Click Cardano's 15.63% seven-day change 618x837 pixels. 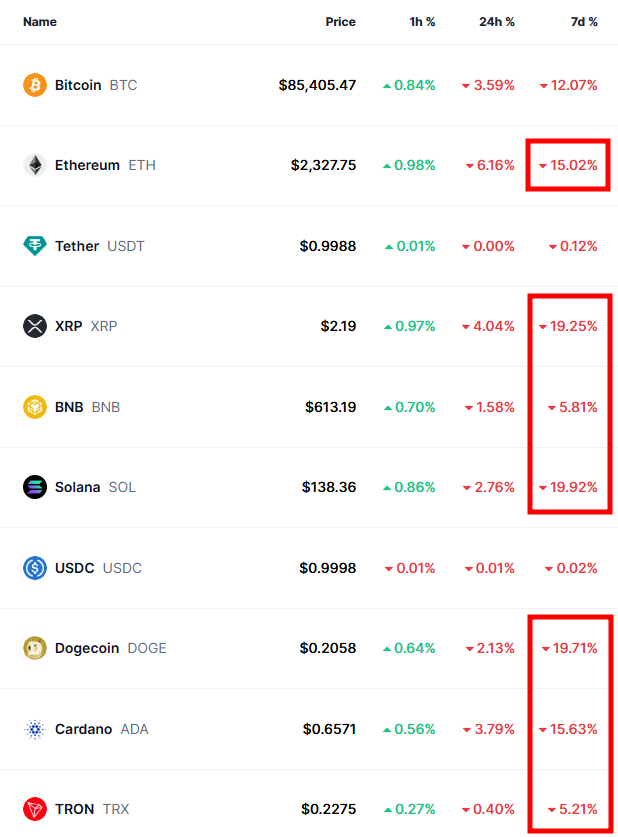(574, 729)
